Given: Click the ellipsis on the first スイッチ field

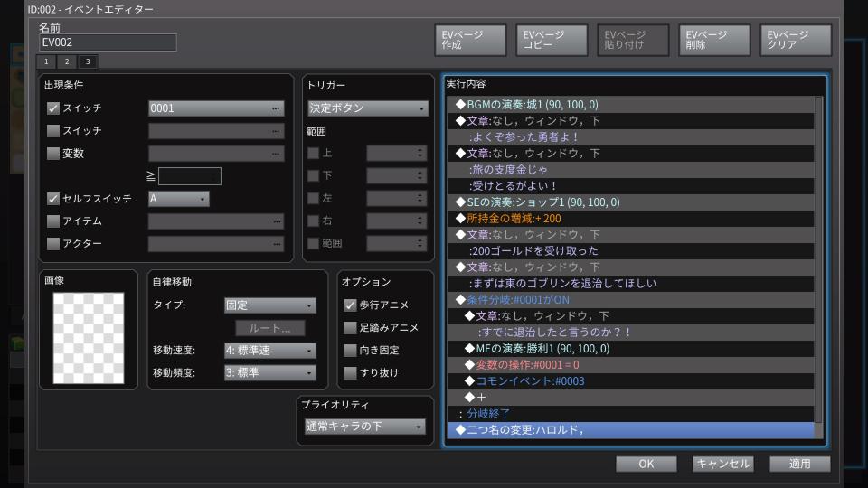Looking at the screenshot, I should coord(276,108).
